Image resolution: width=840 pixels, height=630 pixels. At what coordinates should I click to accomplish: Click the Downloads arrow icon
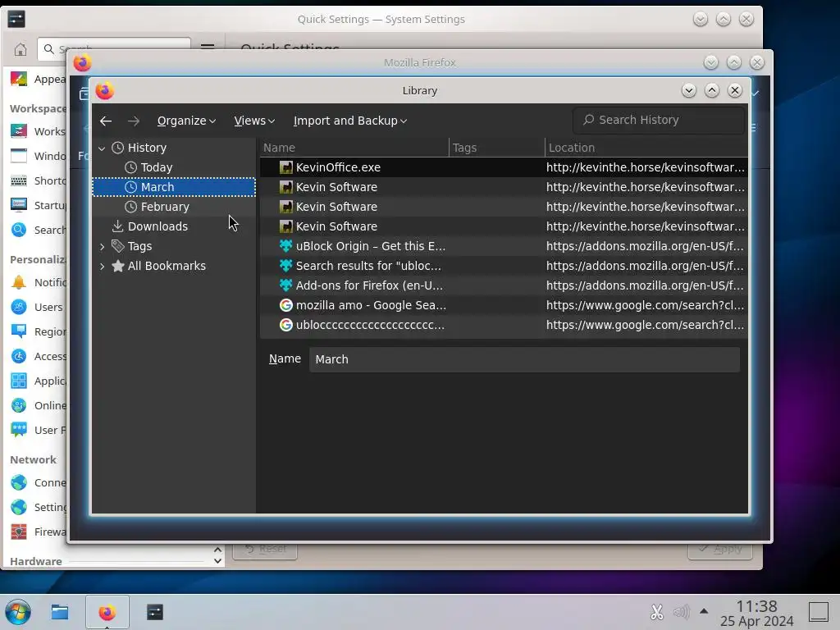point(118,226)
